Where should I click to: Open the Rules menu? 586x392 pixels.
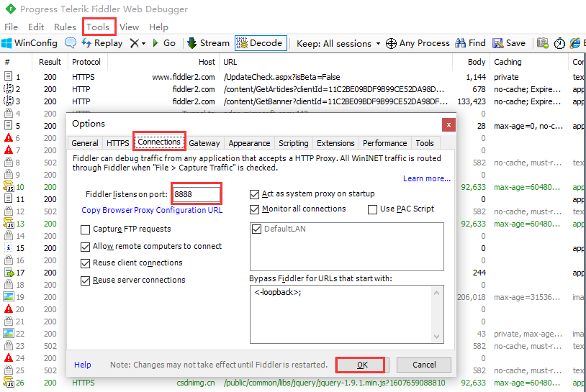pyautogui.click(x=65, y=27)
